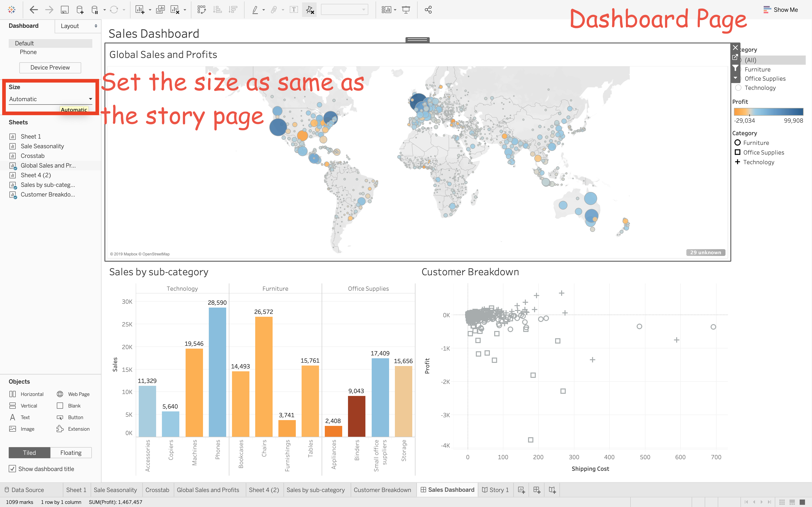Select the Technology radio button filter

point(738,88)
